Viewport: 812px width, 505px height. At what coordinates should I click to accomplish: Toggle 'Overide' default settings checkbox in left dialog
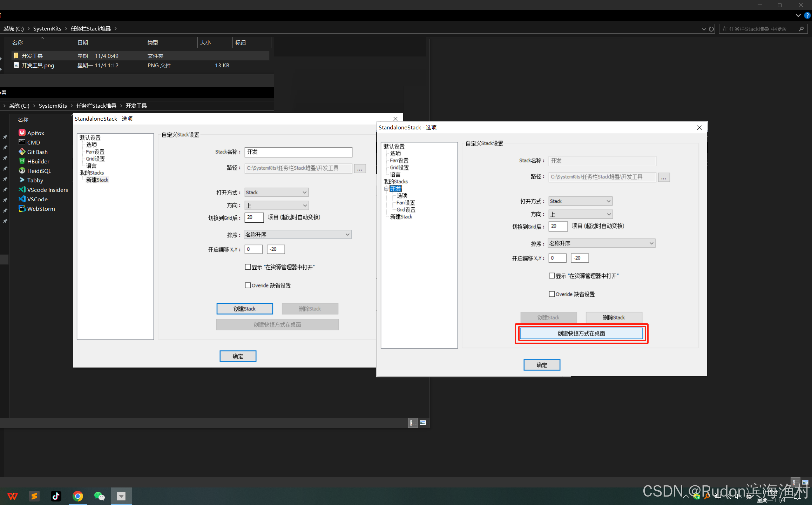pos(248,285)
